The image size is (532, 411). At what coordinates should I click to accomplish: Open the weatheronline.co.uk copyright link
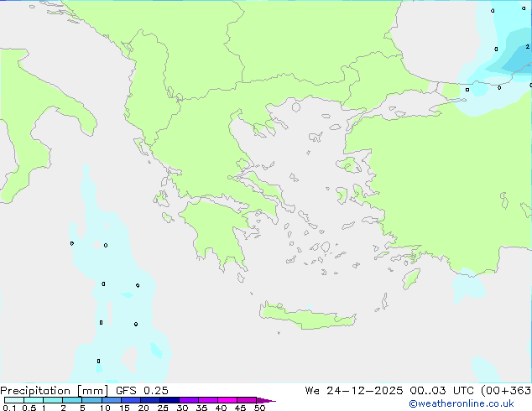pyautogui.click(x=462, y=404)
